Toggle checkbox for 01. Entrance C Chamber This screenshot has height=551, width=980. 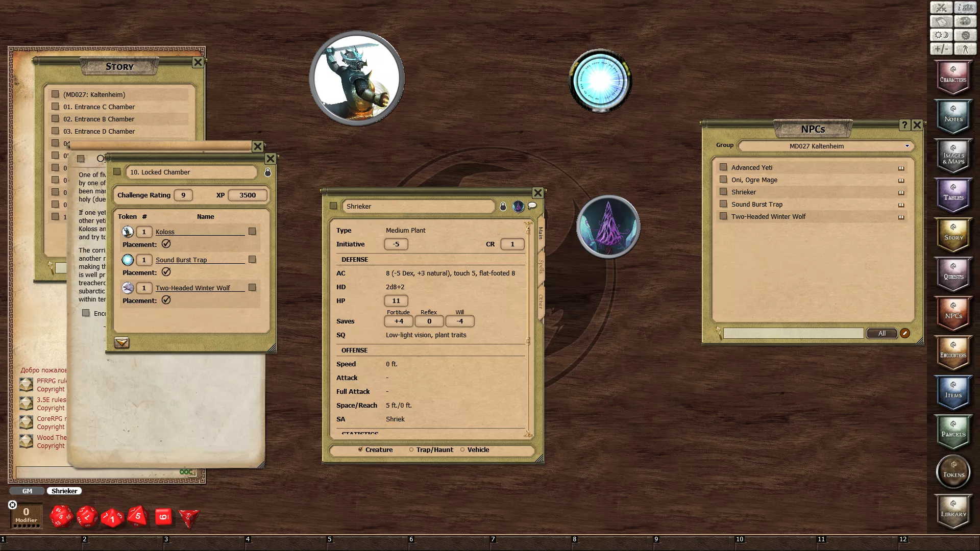[x=55, y=106]
